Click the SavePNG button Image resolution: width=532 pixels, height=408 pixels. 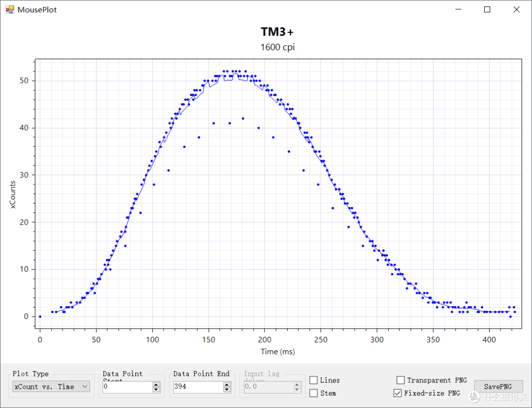click(x=498, y=387)
